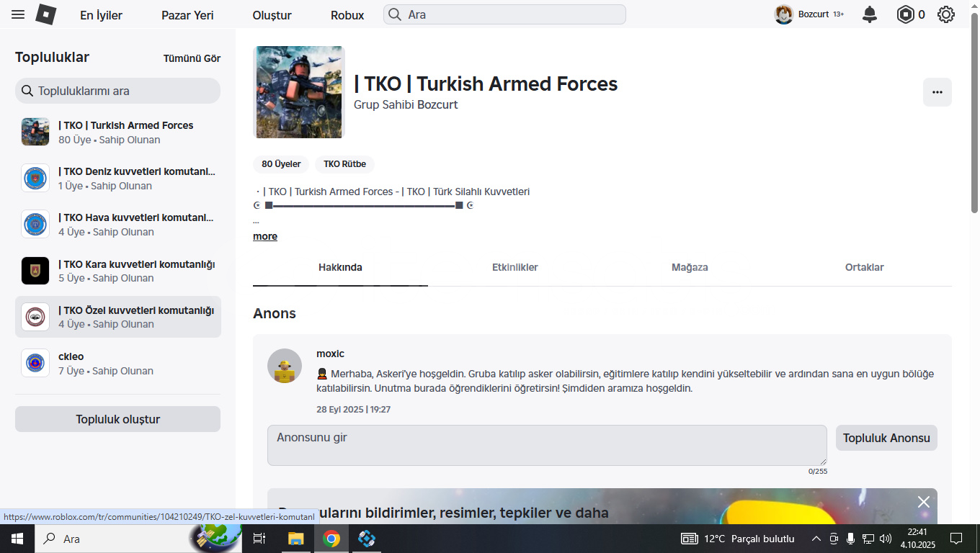This screenshot has width=980, height=553.
Task: Open the three-dot community options menu
Action: coord(937,92)
